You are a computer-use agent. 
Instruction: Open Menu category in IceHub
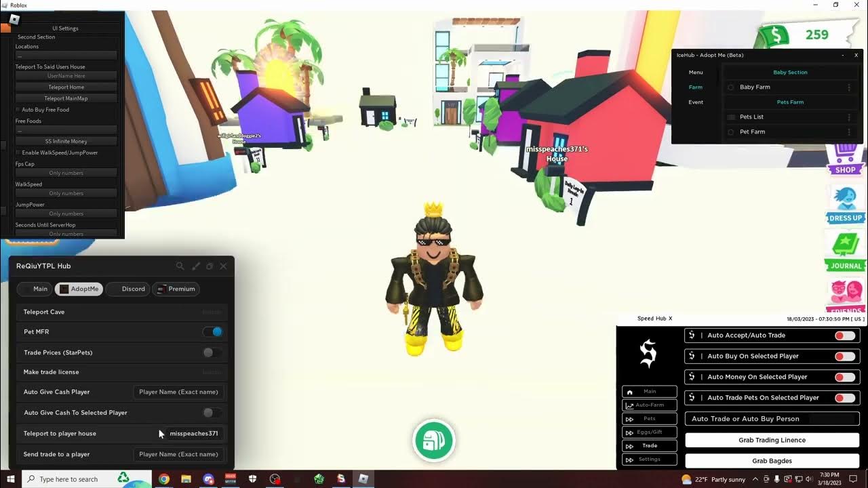[696, 73]
